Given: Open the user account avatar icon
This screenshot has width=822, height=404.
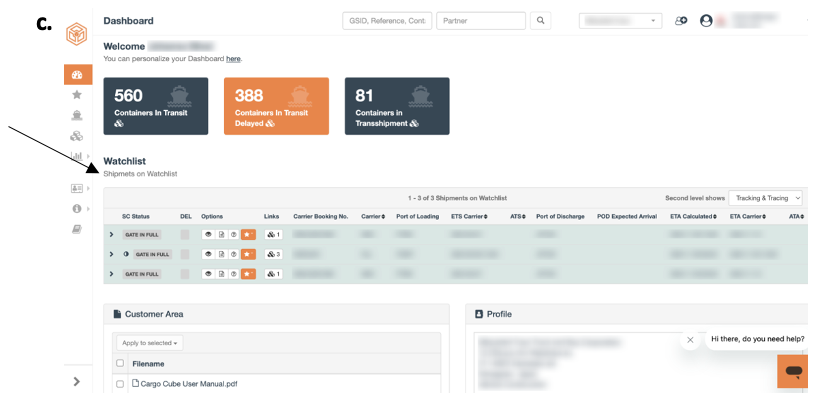Looking at the screenshot, I should [x=706, y=21].
